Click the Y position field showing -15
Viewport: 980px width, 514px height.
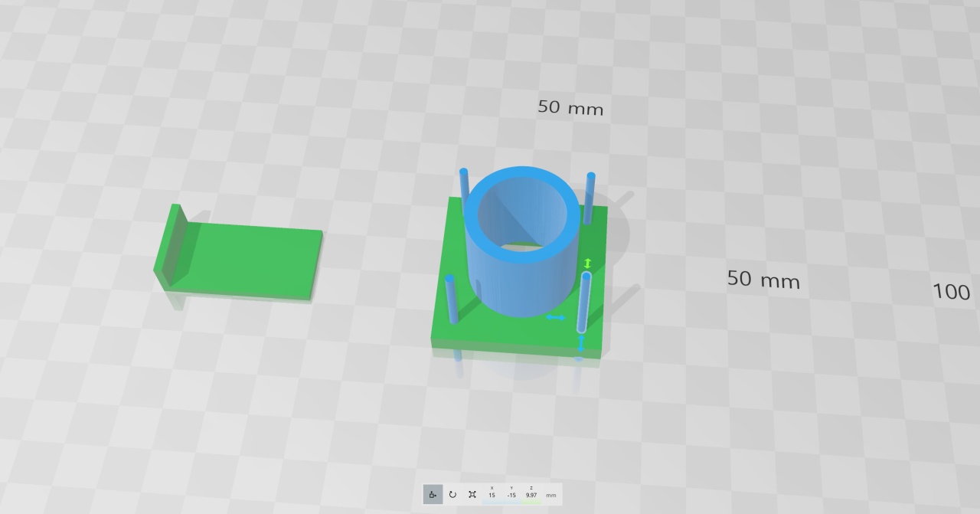511,496
